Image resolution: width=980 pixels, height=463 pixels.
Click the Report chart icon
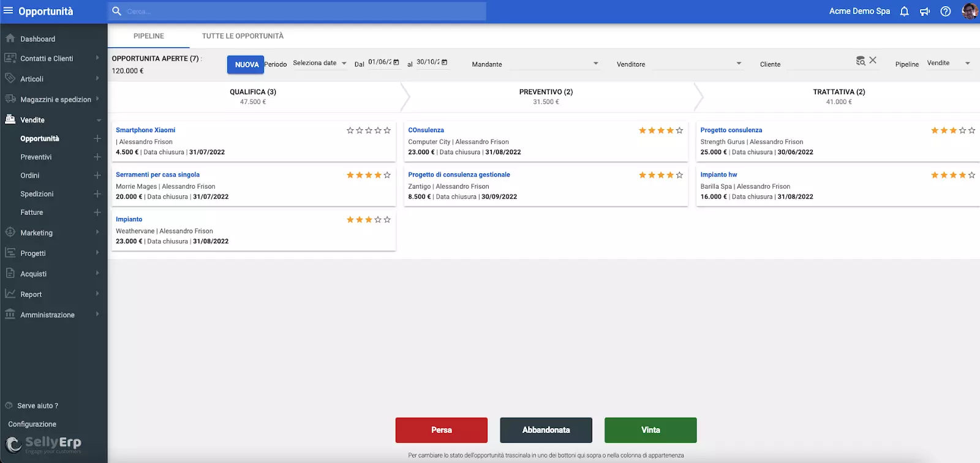pos(10,294)
